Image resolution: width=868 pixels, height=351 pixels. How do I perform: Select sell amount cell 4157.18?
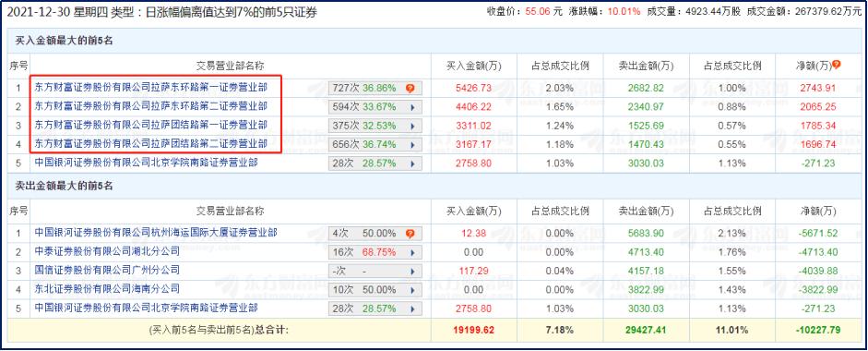tap(646, 272)
